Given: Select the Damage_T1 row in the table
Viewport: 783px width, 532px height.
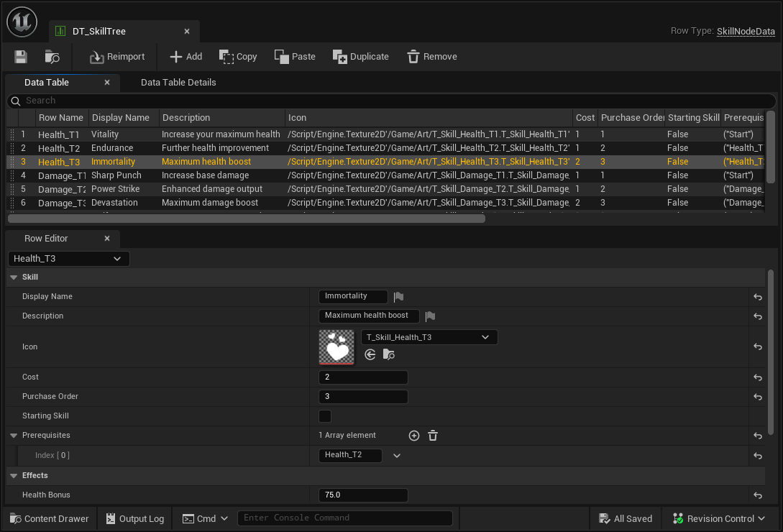Looking at the screenshot, I should pyautogui.click(x=61, y=175).
